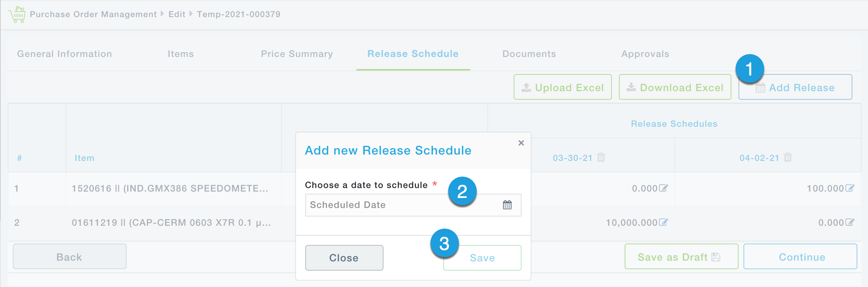Close the Add new Release Schedule dialog with X
The image size is (868, 287).
521,143
